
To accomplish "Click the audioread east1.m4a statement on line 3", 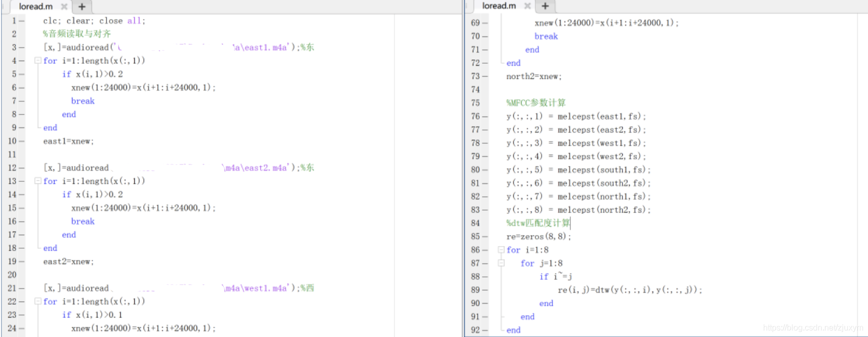I will click(178, 47).
